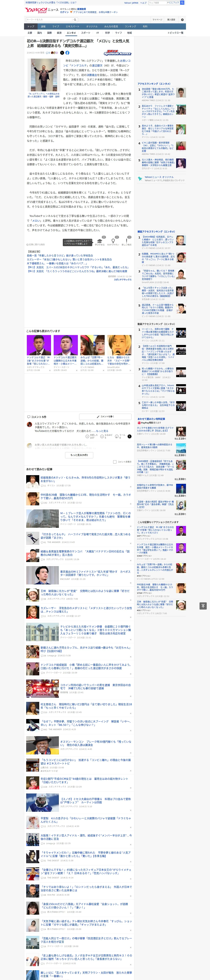Open the エキスパート navigation tab
The image size is (210, 980).
click(x=72, y=27)
